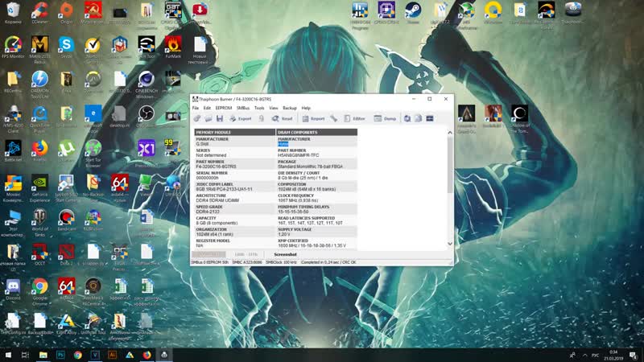Viewport: 644px width, 362px height.
Task: Open the Recycle Bin desktop icon
Action: click(13, 13)
